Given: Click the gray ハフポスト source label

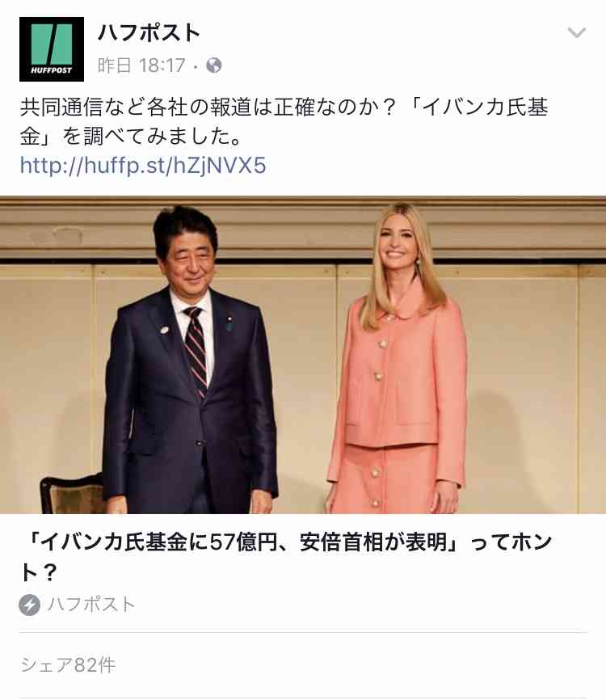Looking at the screenshot, I should pyautogui.click(x=91, y=605).
